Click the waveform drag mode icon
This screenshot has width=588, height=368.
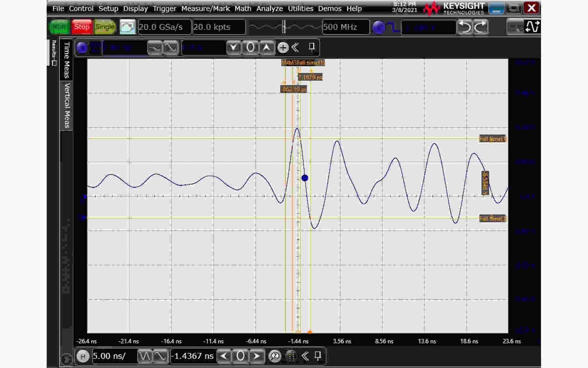pyautogui.click(x=532, y=27)
